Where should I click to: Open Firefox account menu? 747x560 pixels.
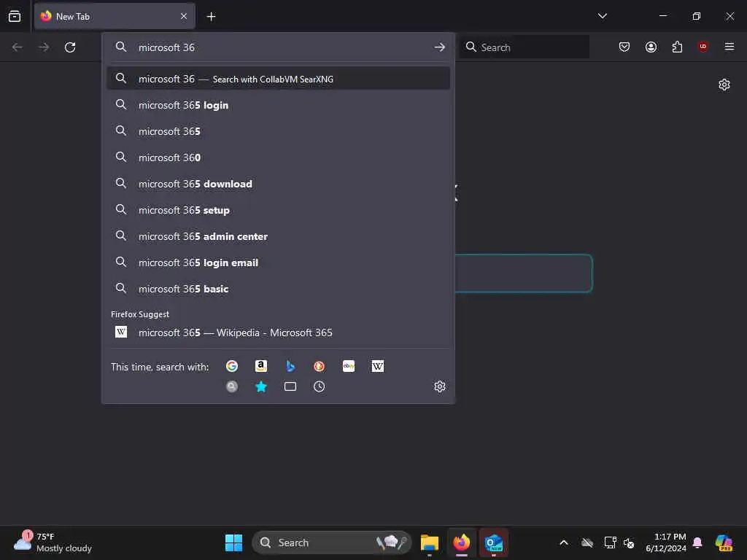click(x=651, y=47)
